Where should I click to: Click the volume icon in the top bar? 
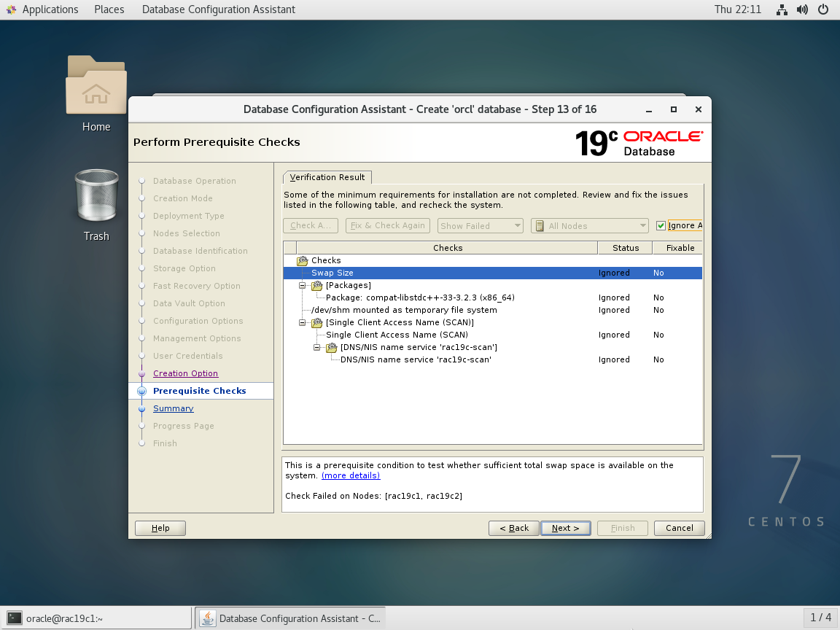coord(802,9)
